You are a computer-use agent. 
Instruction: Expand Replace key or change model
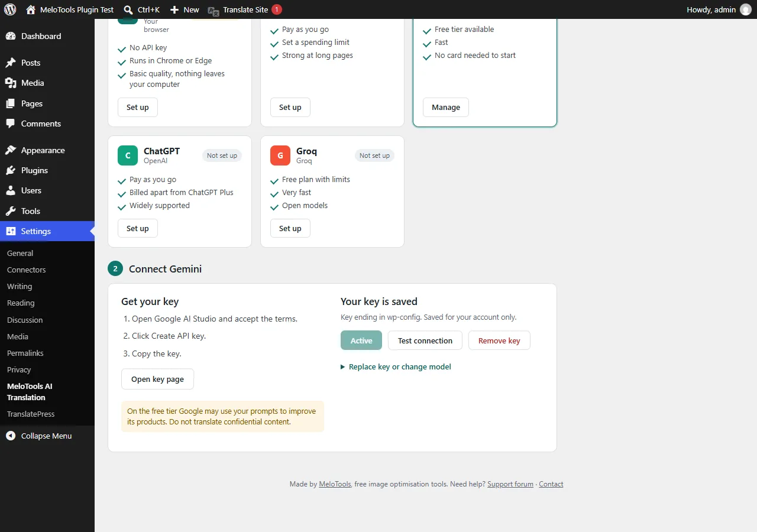click(396, 366)
